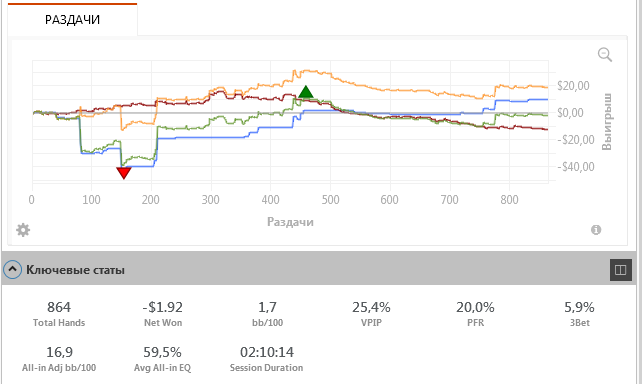Click the Net Won -$1.92 stat
This screenshot has width=642, height=384.
163,314
